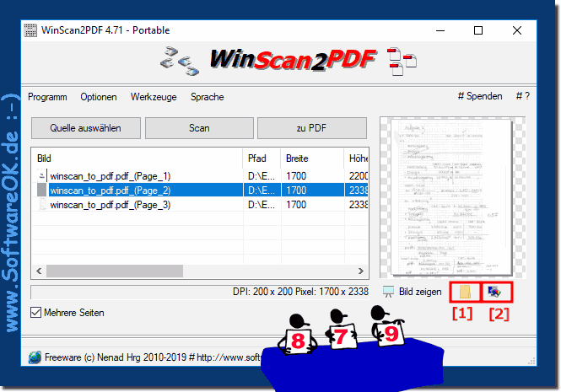The image size is (561, 392).
Task: Click the Bild column header
Action: tap(138, 158)
